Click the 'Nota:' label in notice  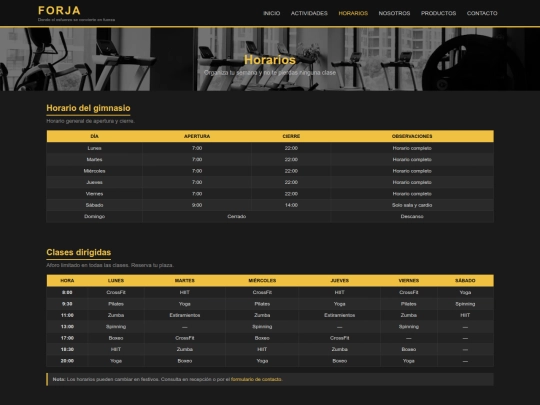point(59,379)
